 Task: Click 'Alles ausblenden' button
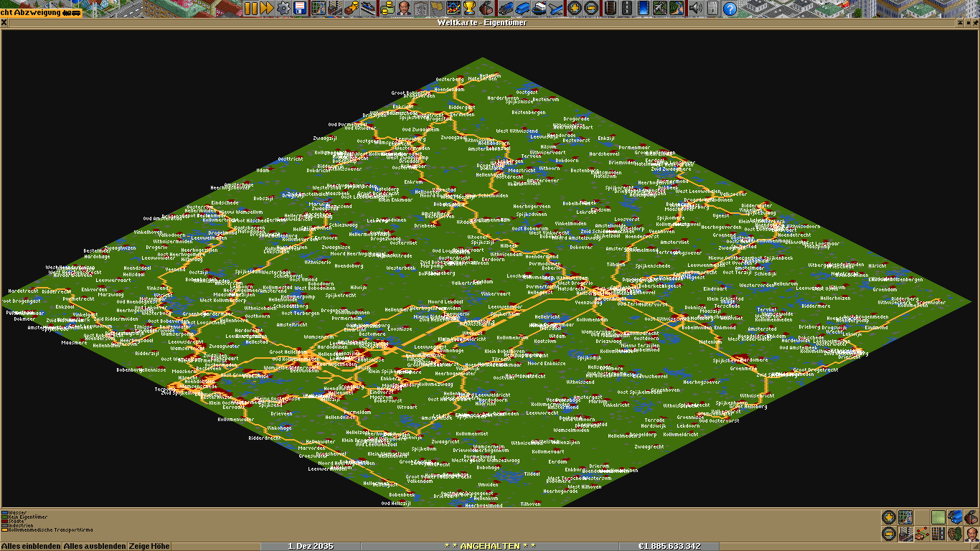(x=95, y=546)
